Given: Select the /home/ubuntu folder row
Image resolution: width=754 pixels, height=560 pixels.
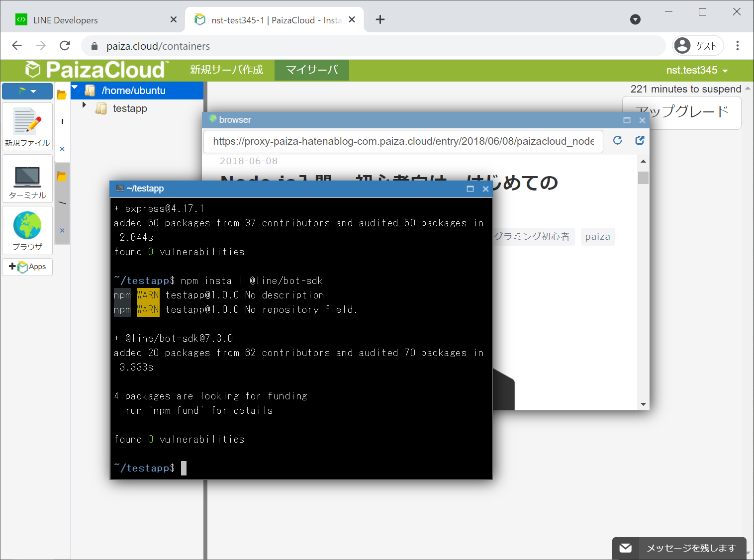Looking at the screenshot, I should [137, 91].
